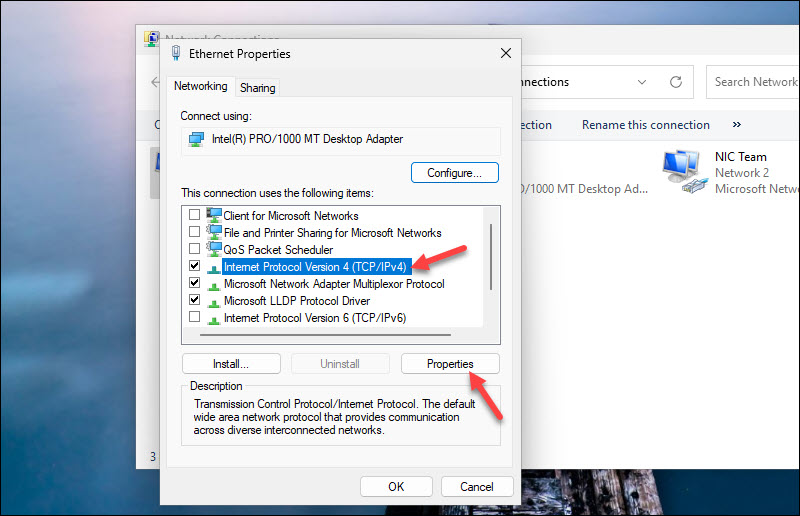This screenshot has height=516, width=800.
Task: Click the items list vertical scrollbar
Action: 491,257
